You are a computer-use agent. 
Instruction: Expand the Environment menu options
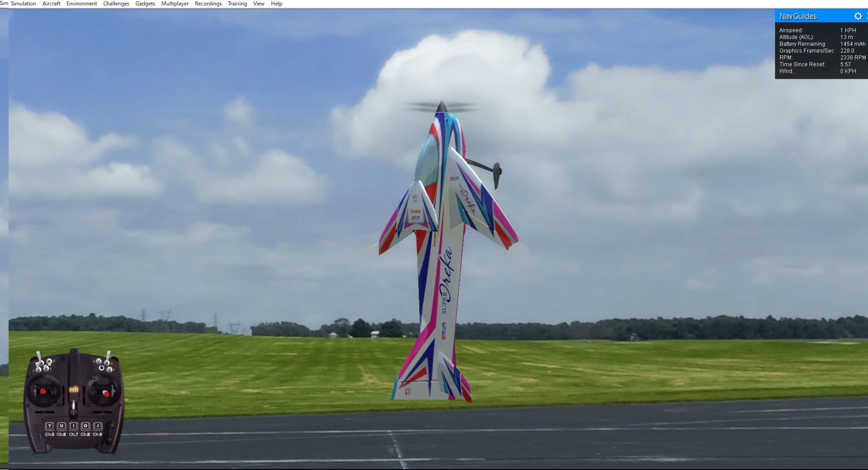81,4
